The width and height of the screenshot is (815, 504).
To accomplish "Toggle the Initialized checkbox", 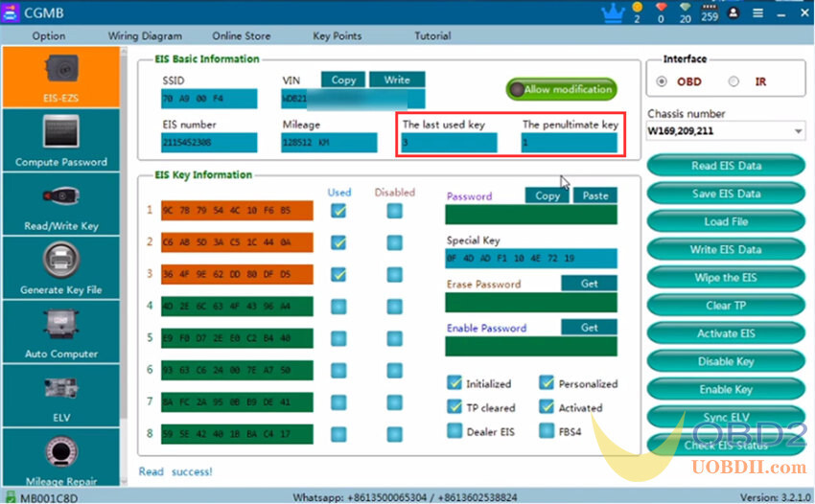I will coord(454,383).
